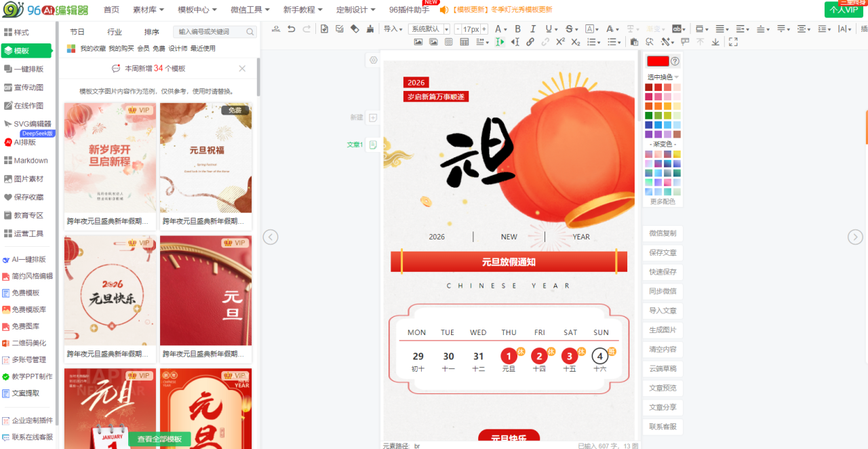Click the settings gear beside the canvas

click(x=373, y=60)
